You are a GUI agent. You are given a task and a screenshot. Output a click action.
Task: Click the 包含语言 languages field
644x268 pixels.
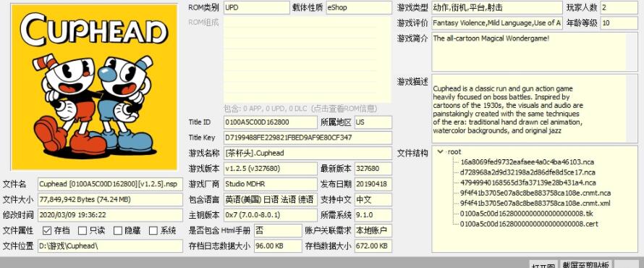click(271, 200)
